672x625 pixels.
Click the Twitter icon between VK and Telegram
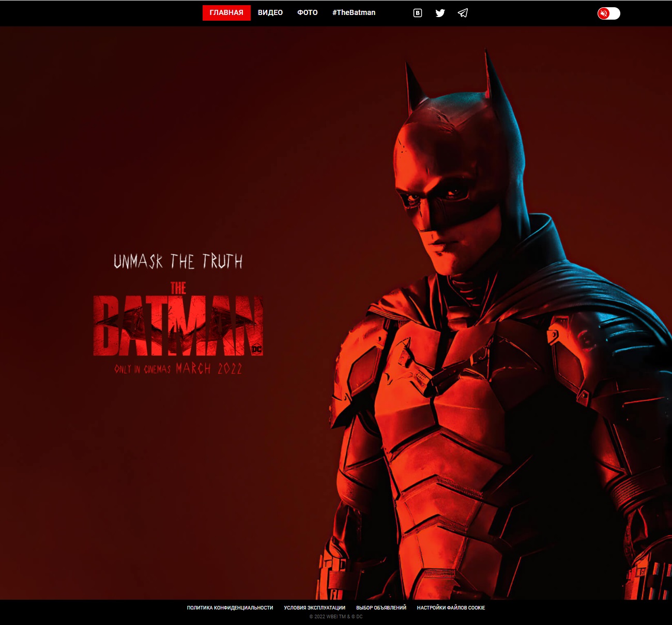[440, 13]
